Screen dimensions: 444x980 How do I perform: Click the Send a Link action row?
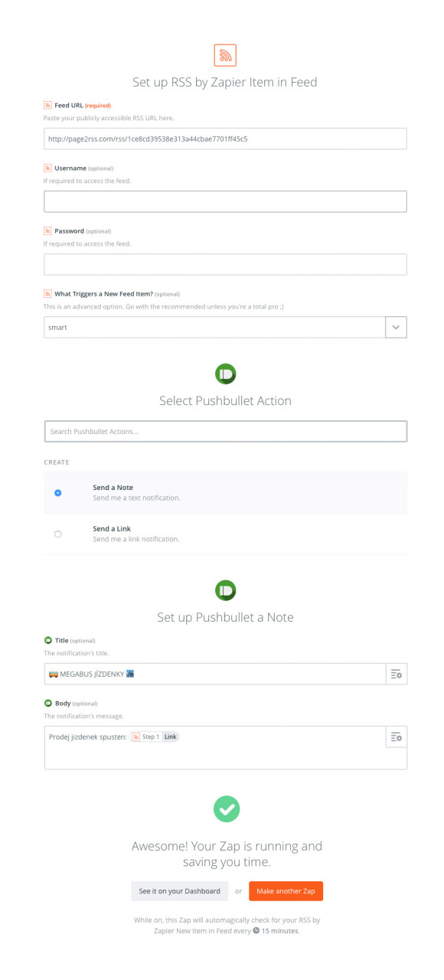(x=225, y=534)
